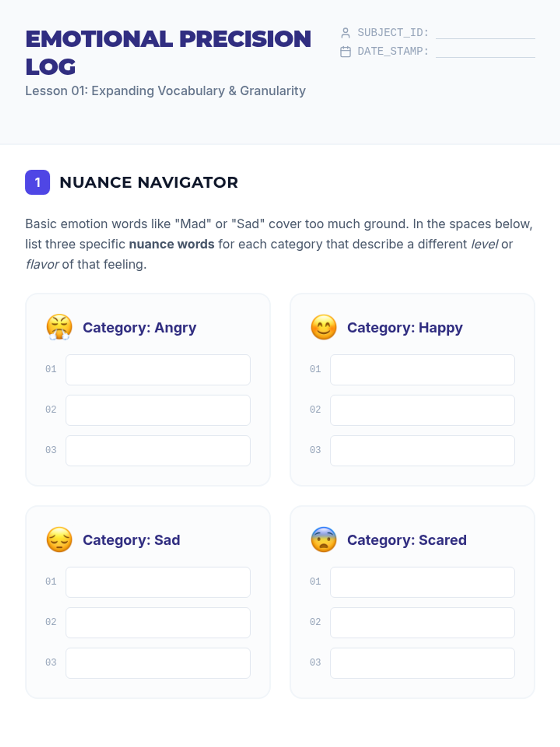Image resolution: width=560 pixels, height=747 pixels.
Task: Click the purple number 1 section badge
Action: [x=37, y=182]
